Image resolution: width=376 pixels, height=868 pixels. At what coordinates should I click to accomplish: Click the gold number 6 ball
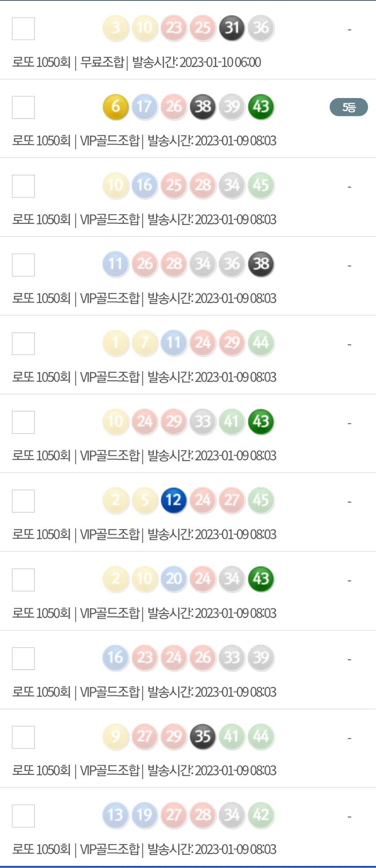point(115,107)
